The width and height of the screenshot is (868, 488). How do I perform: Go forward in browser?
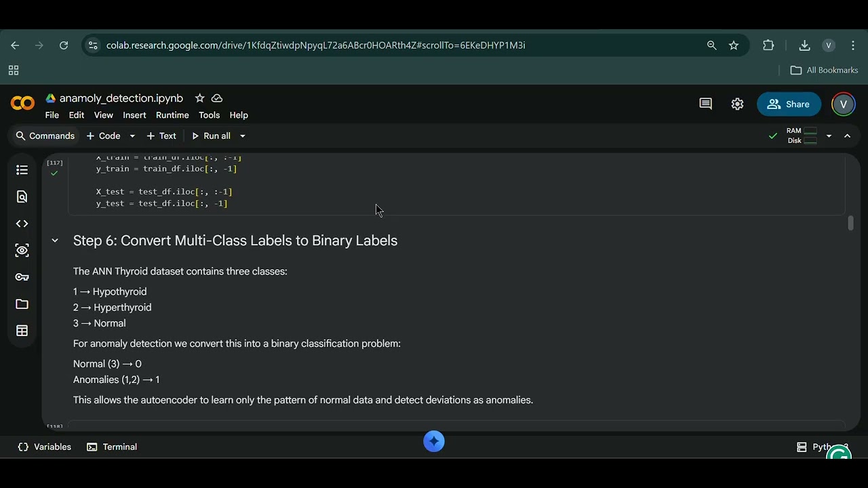click(x=39, y=45)
